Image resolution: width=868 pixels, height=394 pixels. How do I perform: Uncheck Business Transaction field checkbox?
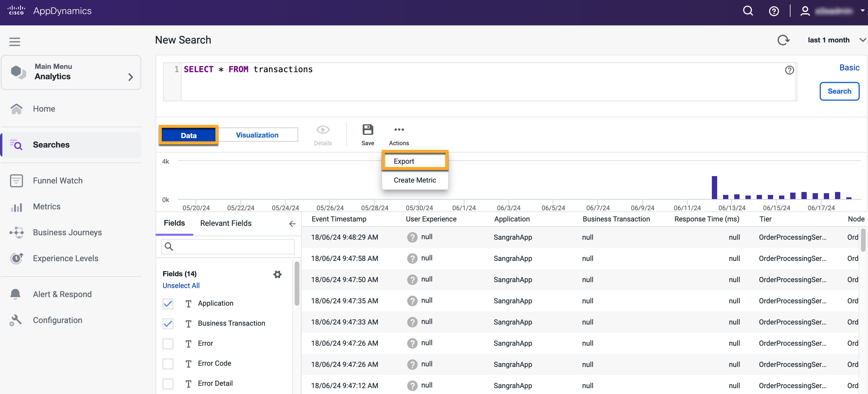[x=168, y=323]
